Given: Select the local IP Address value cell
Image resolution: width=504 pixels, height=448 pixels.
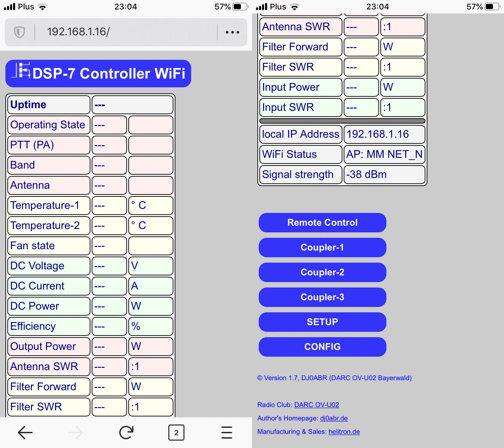Looking at the screenshot, I should pyautogui.click(x=384, y=134).
